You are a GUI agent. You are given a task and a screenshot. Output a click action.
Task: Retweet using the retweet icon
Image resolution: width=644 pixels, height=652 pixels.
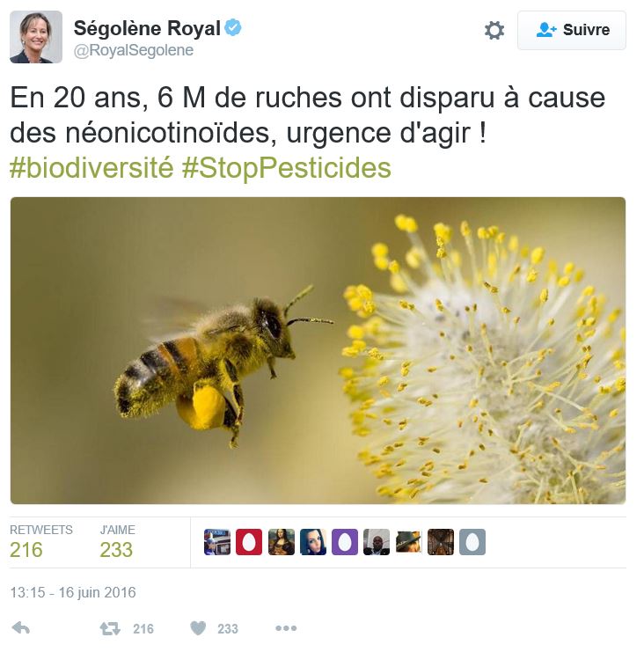coord(110,628)
